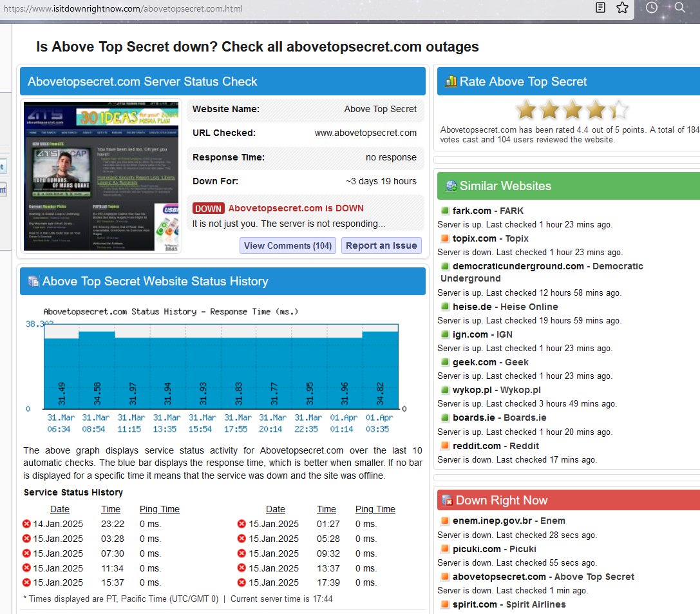The image size is (700, 614).
Task: Click the Rate panel bar chart icon
Action: click(x=451, y=81)
